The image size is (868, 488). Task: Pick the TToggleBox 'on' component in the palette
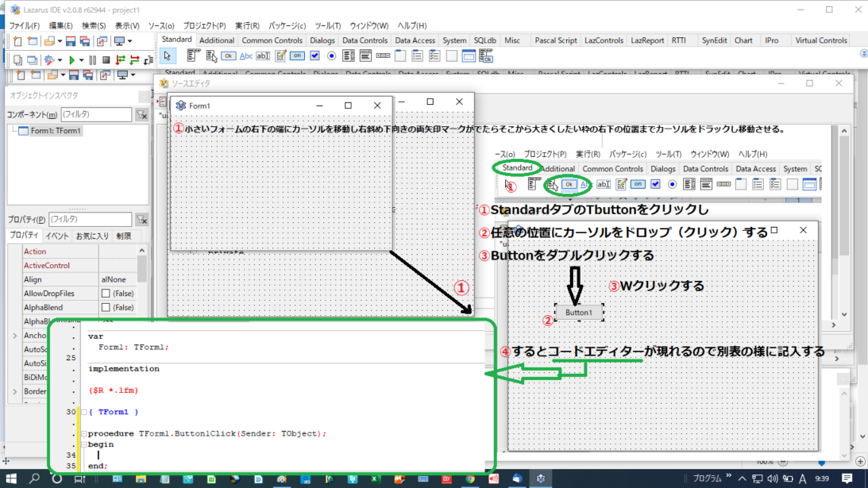[x=297, y=56]
